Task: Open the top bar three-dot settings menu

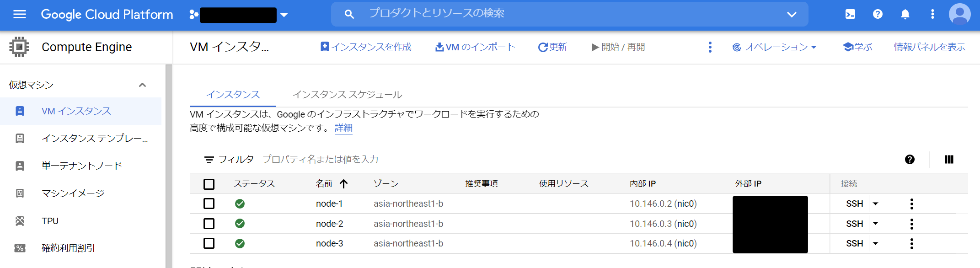Action: point(932,14)
